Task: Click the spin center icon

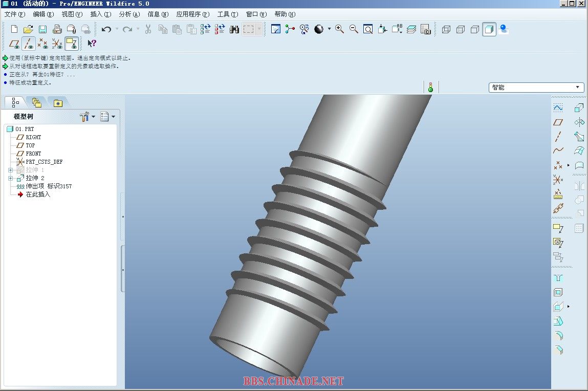Action: [x=290, y=29]
